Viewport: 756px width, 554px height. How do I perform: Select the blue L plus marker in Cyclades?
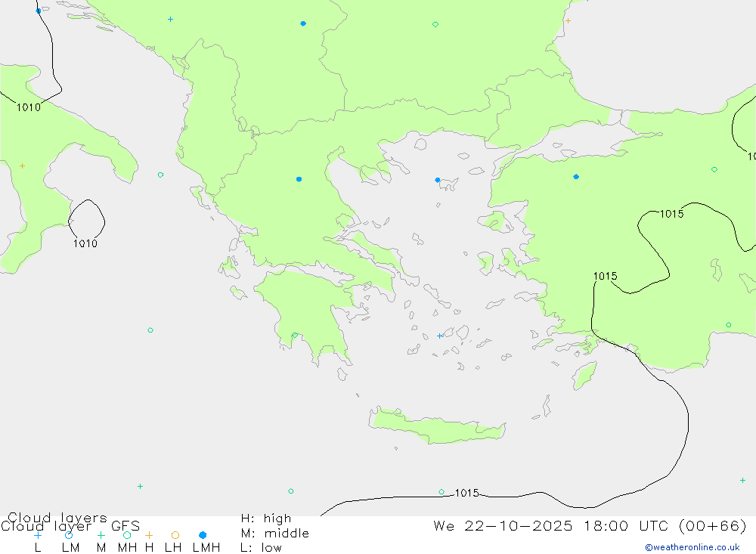pos(439,336)
